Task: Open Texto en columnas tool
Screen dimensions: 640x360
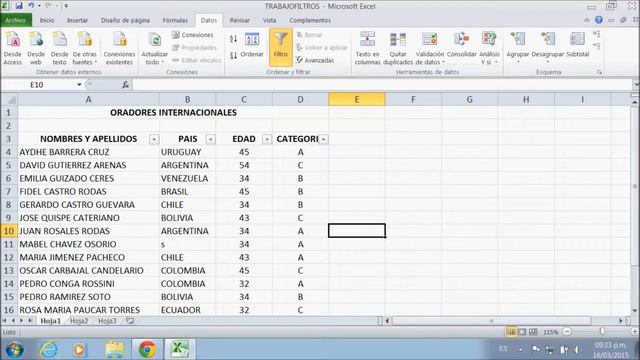Action: (367, 48)
